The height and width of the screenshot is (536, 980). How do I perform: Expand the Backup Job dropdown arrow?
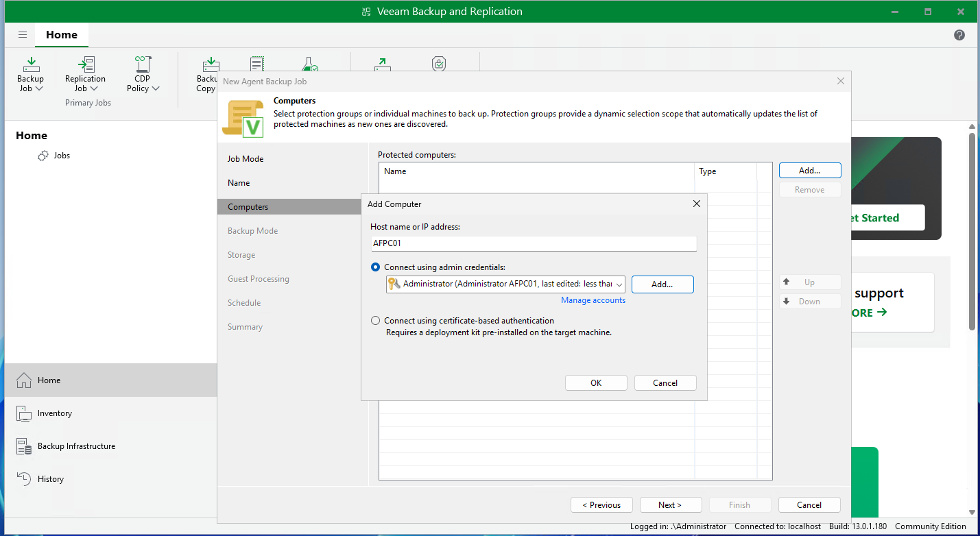pyautogui.click(x=39, y=88)
